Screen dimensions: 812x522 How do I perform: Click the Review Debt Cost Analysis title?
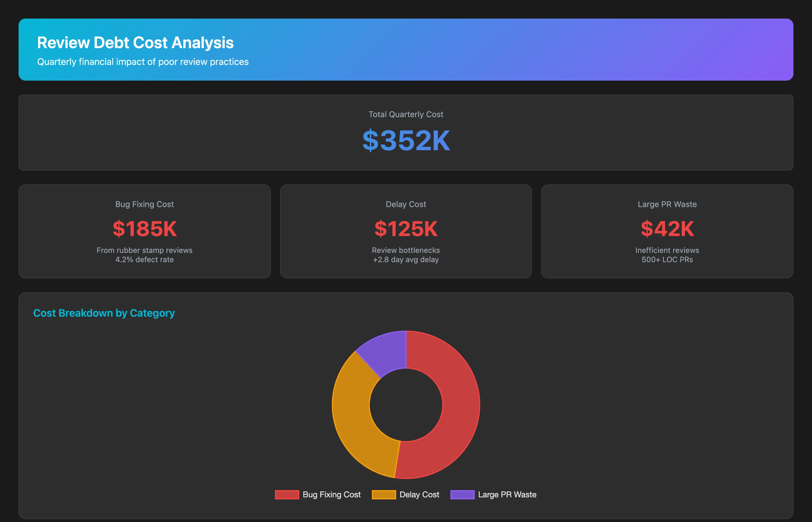coord(135,42)
